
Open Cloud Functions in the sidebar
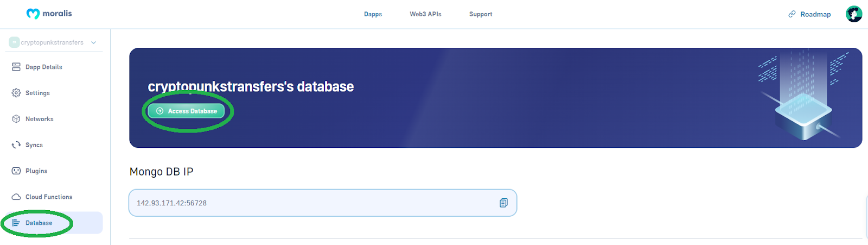pos(49,197)
